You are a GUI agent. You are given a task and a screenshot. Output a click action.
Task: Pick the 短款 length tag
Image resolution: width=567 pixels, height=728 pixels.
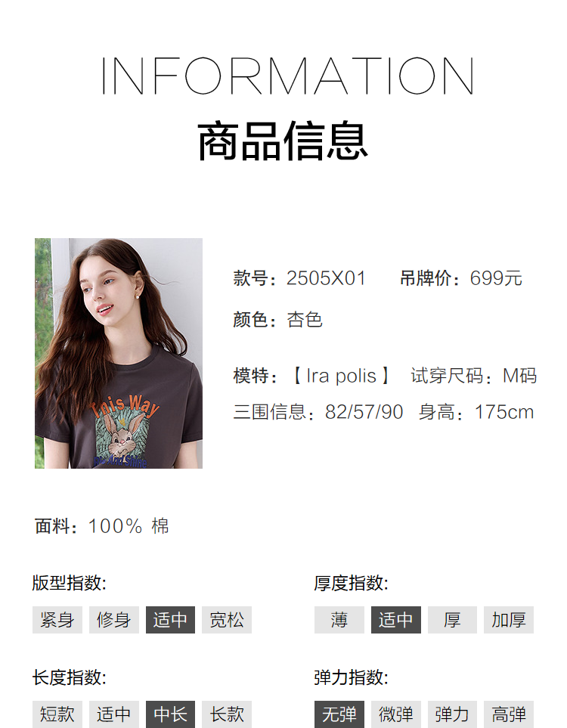click(x=57, y=714)
